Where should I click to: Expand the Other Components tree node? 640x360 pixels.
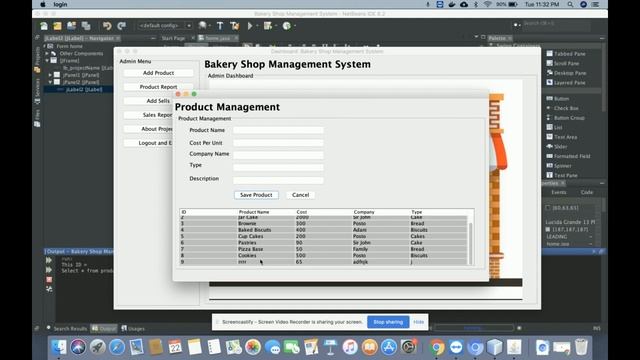click(x=47, y=53)
